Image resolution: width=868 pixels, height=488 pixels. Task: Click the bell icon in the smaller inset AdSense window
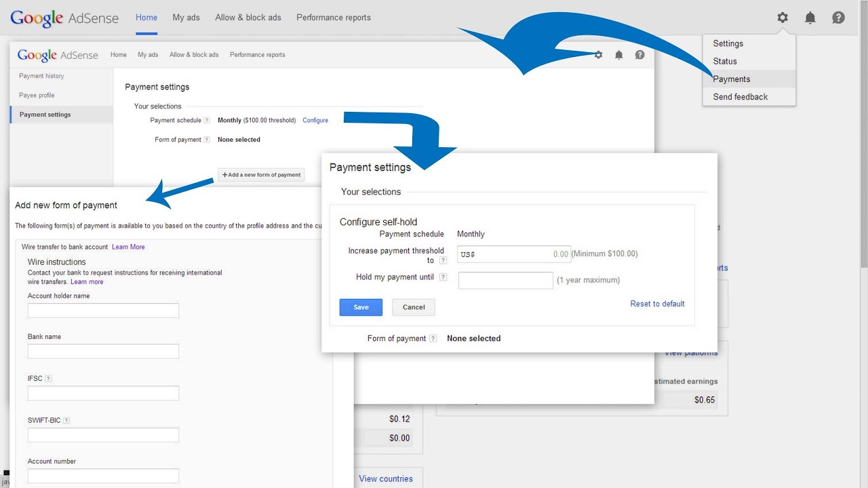point(619,55)
